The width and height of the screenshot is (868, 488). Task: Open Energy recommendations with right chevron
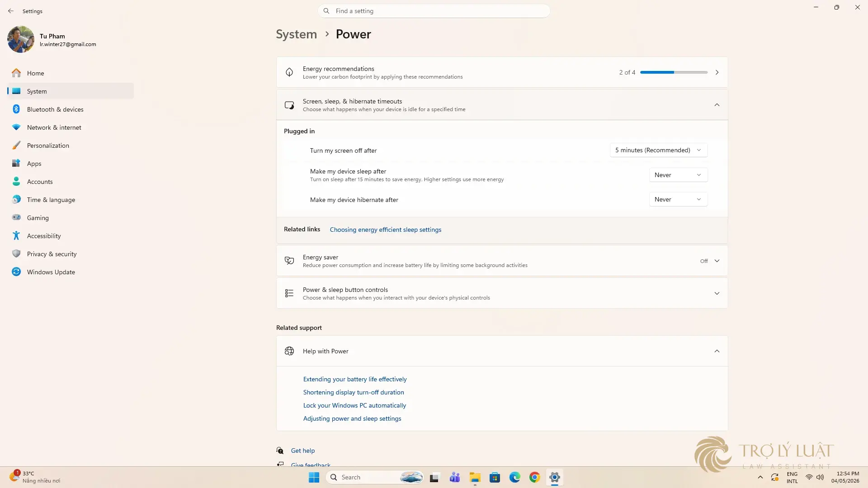click(717, 72)
